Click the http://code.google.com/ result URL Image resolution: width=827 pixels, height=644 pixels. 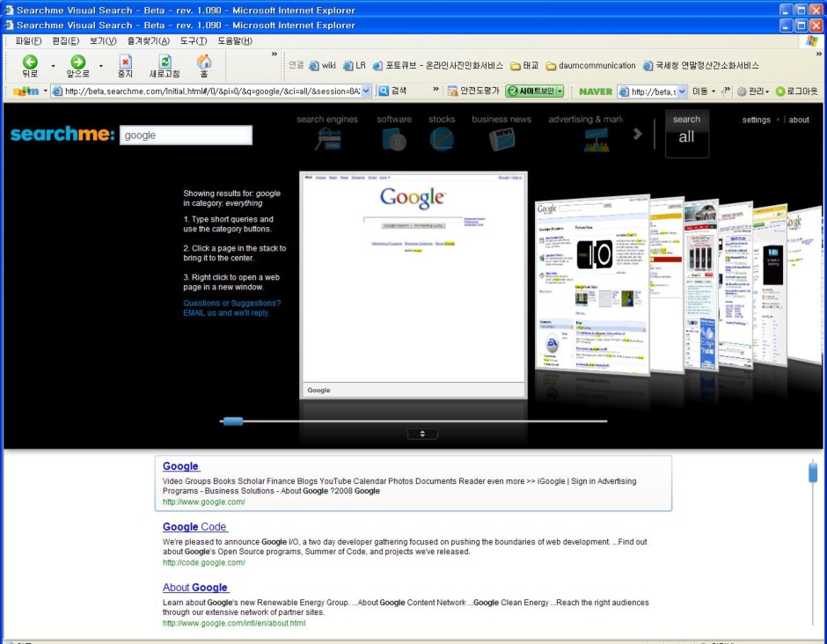tap(203, 562)
